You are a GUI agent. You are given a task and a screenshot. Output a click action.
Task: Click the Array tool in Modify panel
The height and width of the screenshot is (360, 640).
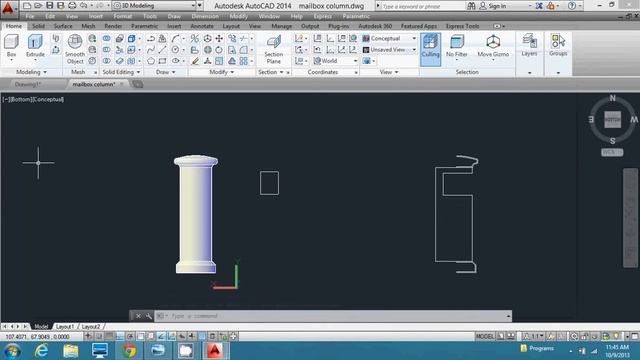click(x=244, y=61)
